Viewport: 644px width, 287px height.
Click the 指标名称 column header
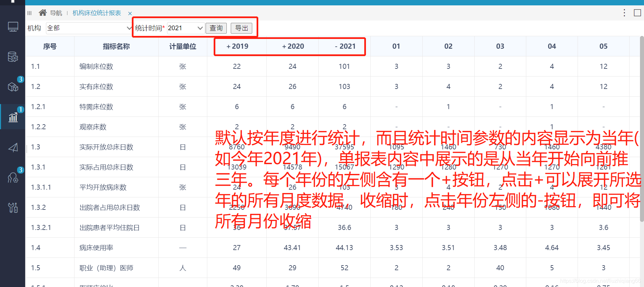[116, 46]
